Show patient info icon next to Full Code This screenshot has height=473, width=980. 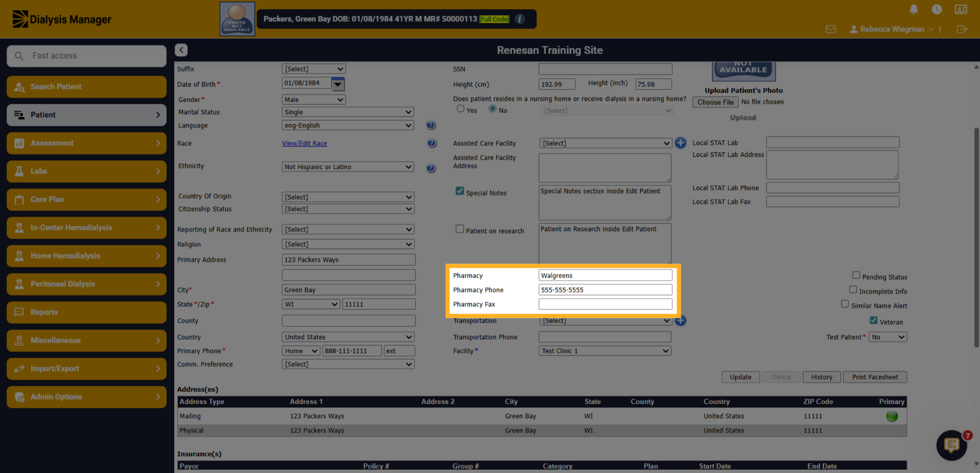[x=520, y=19]
